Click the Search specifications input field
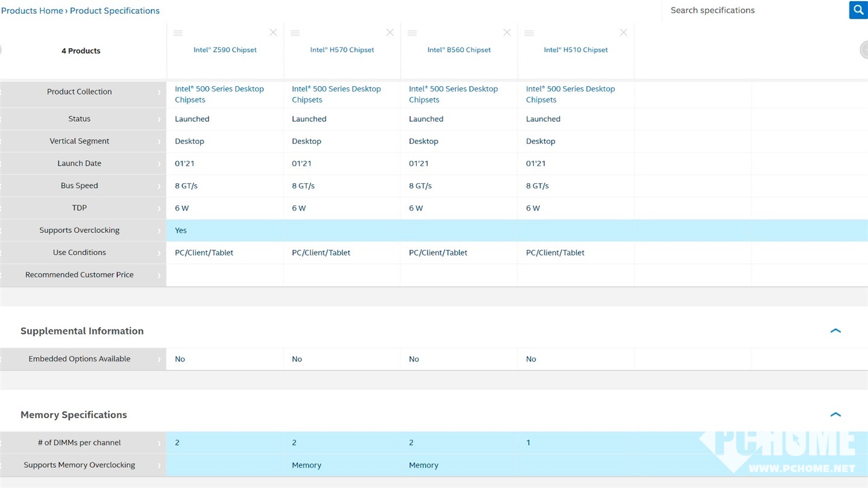The image size is (868, 488). (x=753, y=10)
